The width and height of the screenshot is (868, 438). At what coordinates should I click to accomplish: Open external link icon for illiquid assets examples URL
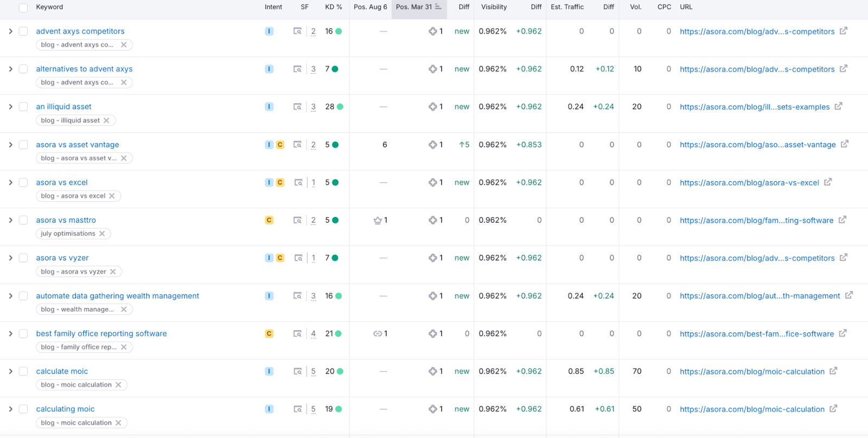pos(838,106)
